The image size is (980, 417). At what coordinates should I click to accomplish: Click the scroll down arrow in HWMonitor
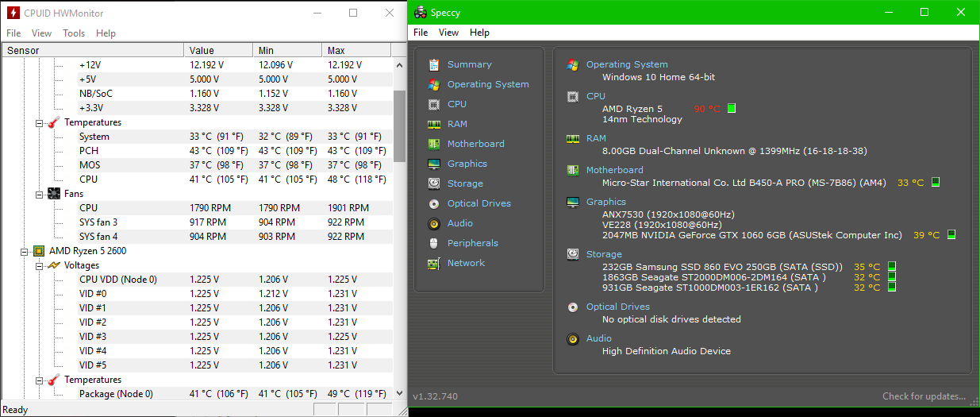(400, 393)
